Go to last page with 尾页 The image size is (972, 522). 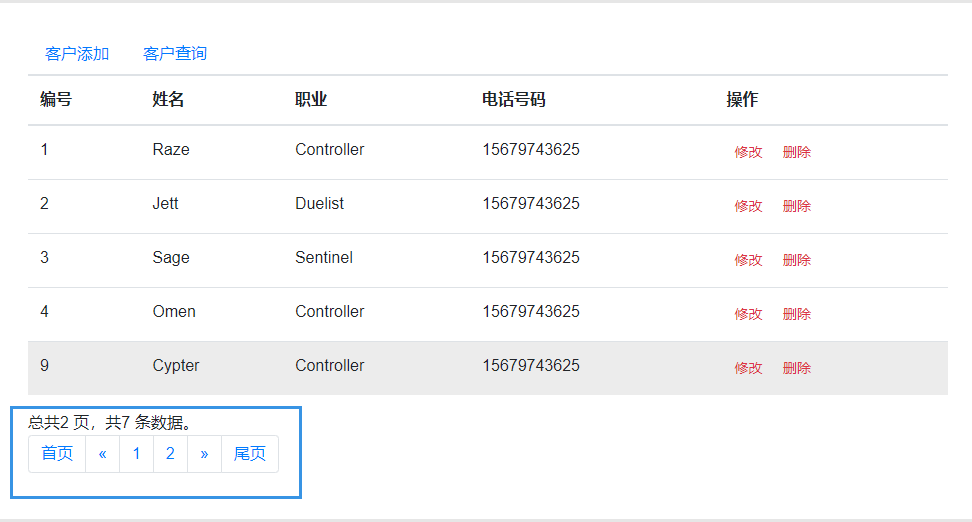250,454
